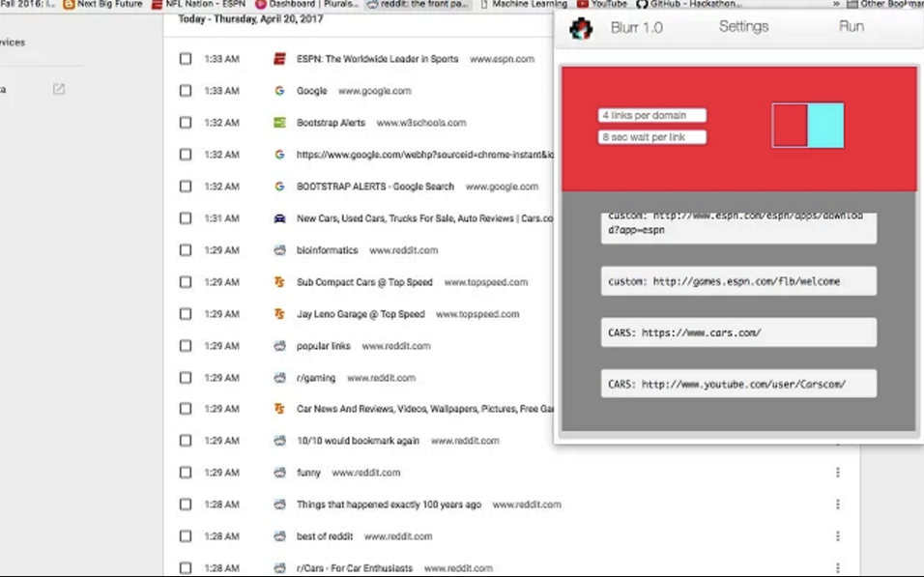
Task: Open the YouTube bookmark
Action: [x=601, y=4]
